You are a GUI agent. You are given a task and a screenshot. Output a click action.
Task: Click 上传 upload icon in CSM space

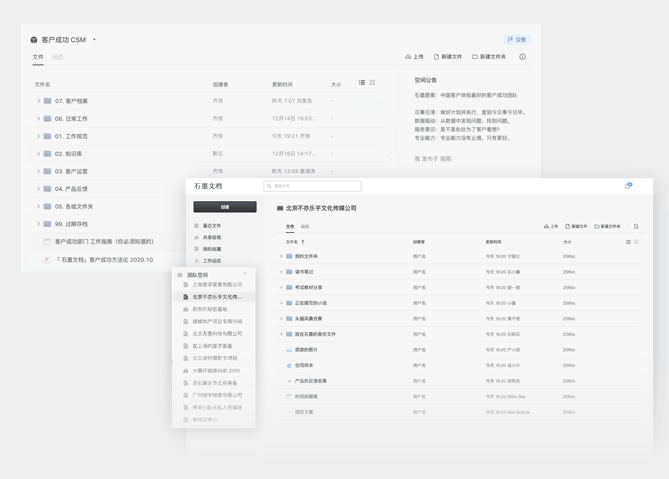pyautogui.click(x=414, y=57)
